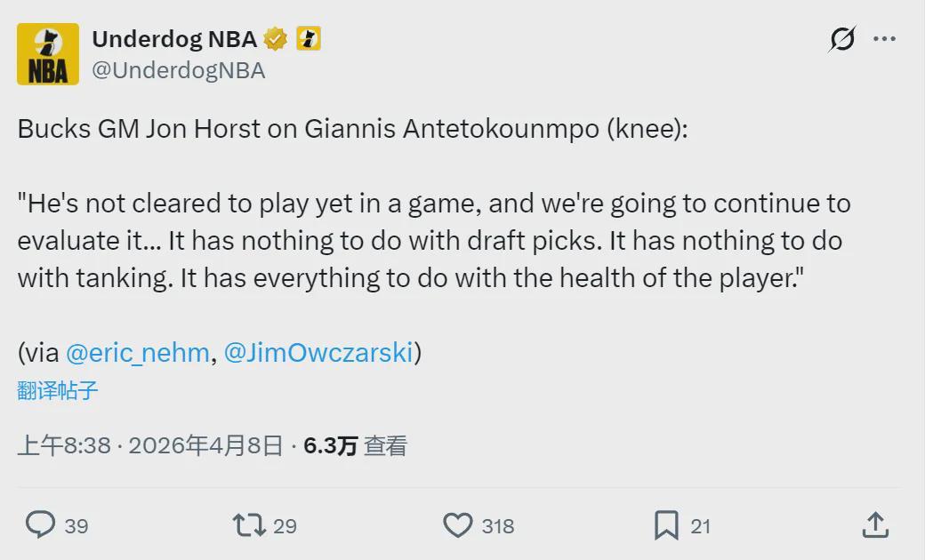Viewport: 925px width, 560px height.
Task: Open the @UnderdogNBA handle link
Action: click(179, 71)
